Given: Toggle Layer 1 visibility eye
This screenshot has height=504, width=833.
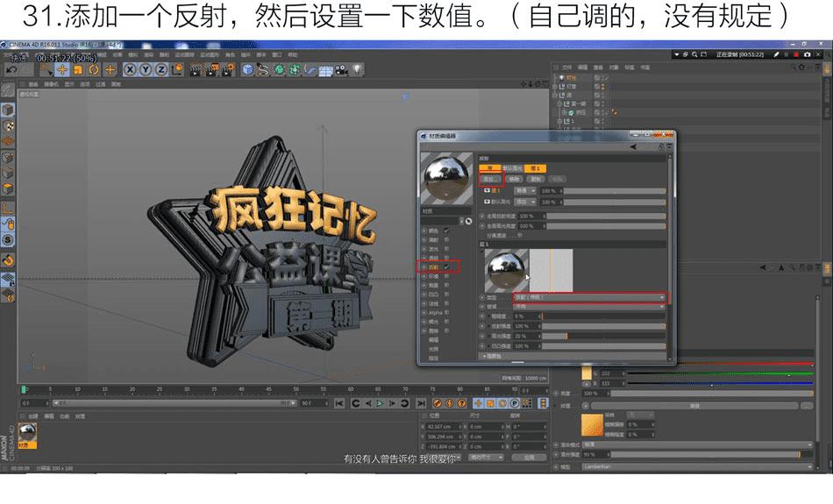Looking at the screenshot, I should tap(487, 190).
